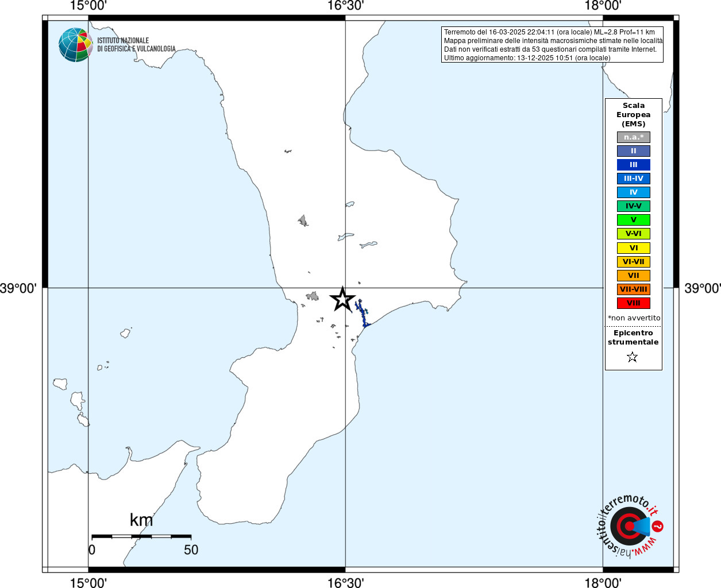Click the Scala Europea (EMS) legend title
The width and height of the screenshot is (721, 588).
click(634, 115)
